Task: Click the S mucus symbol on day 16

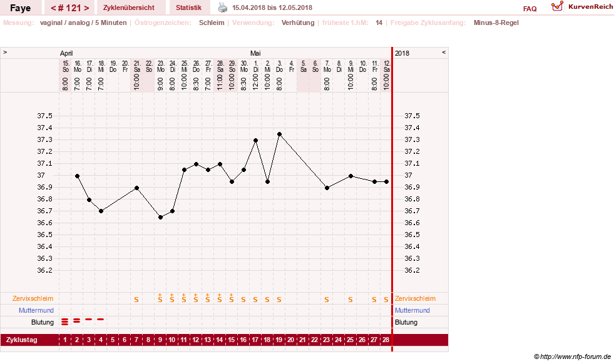Action: tap(243, 300)
